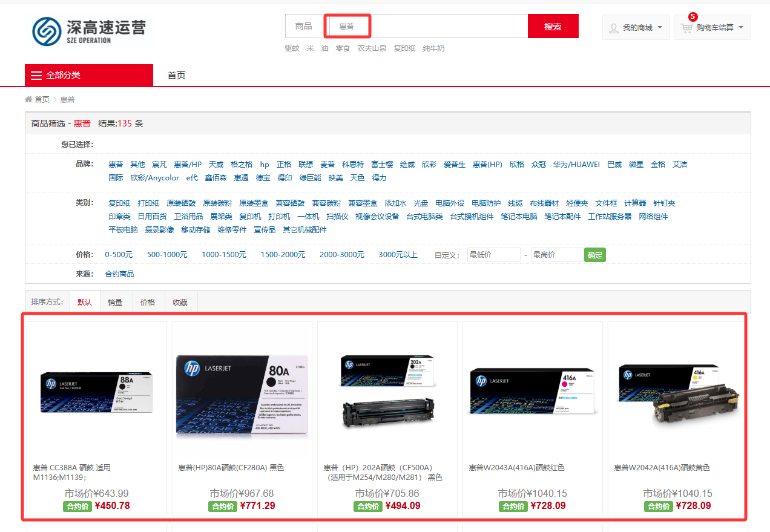
Task: Filter by brand 宸芃
Action: point(159,165)
